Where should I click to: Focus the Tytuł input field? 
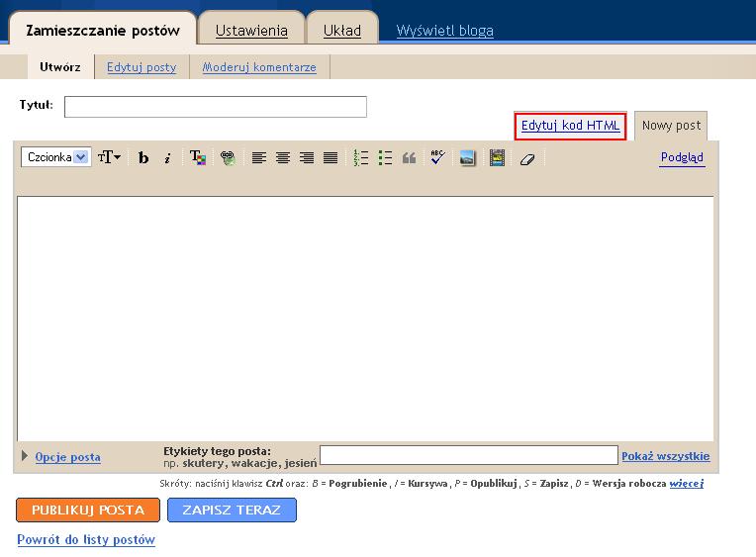pyautogui.click(x=216, y=107)
